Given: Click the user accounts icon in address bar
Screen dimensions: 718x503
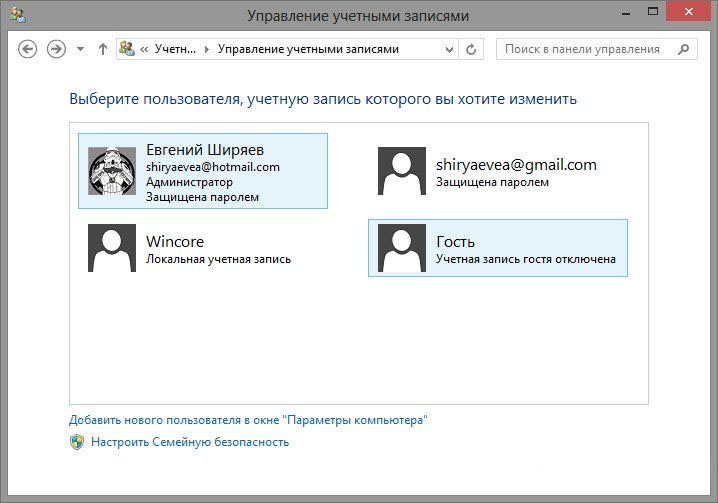Looking at the screenshot, I should [x=128, y=49].
